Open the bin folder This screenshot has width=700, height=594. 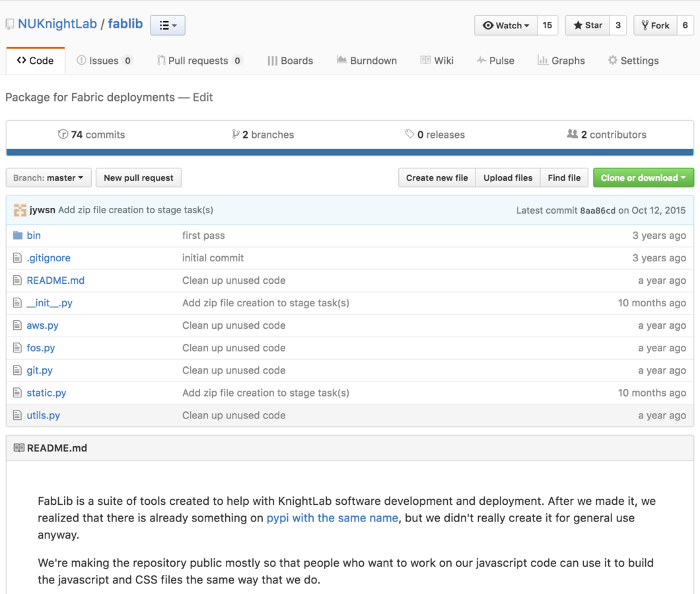coord(34,235)
